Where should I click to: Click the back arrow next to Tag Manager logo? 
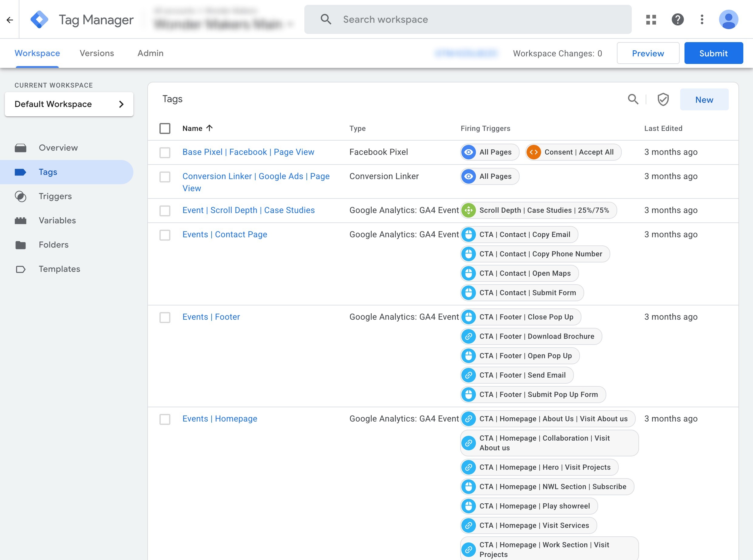pos(9,20)
